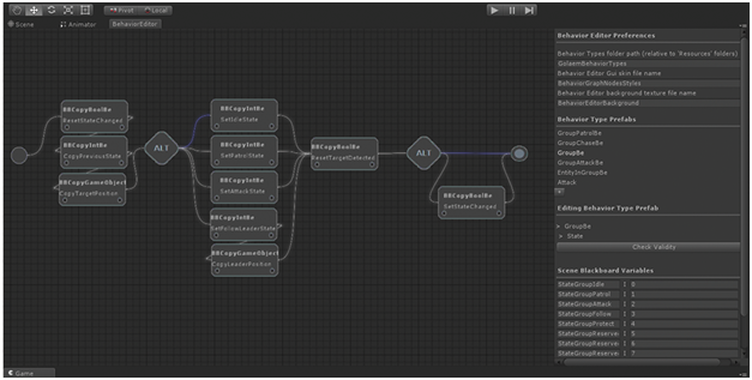Click the BehaviorGraphNodesStyles skin field
Image resolution: width=752 pixels, height=380 pixels.
click(x=648, y=83)
